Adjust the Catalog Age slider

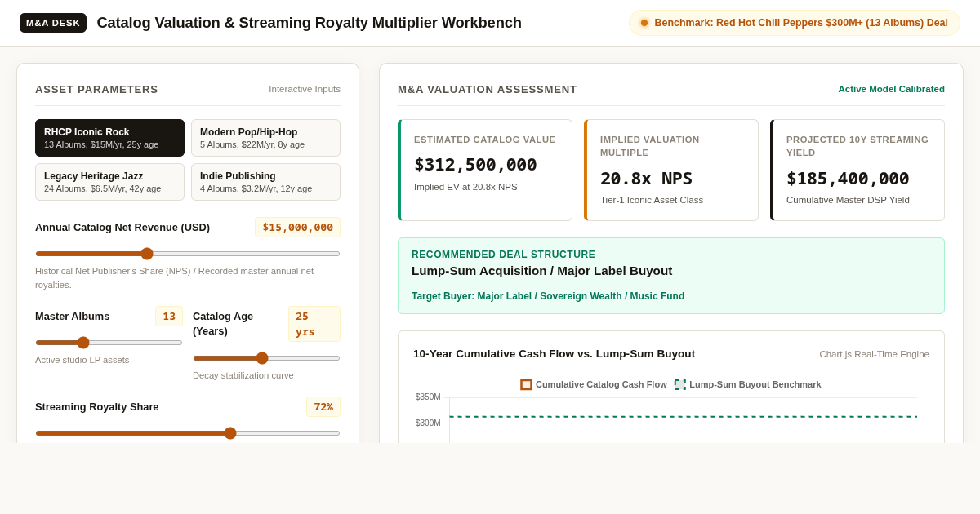click(266, 358)
